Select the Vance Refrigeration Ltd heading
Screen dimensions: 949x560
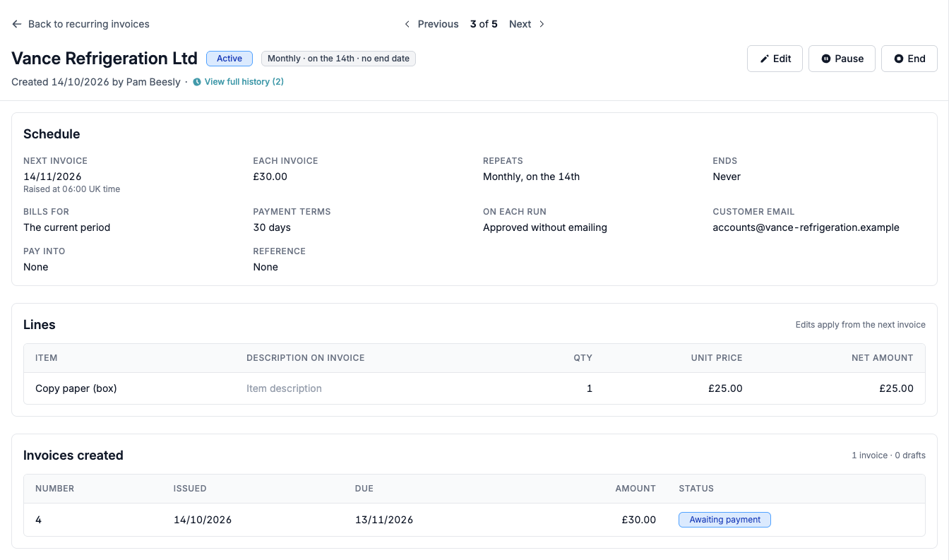tap(105, 59)
